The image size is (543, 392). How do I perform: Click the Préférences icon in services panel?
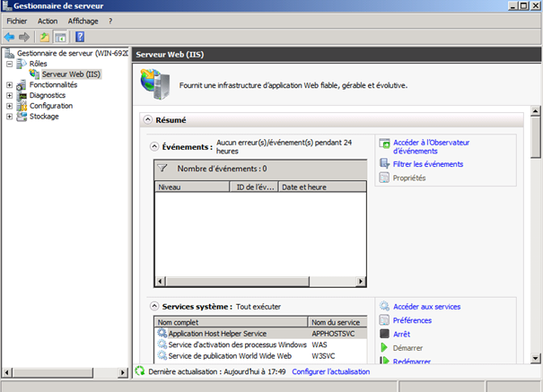[x=385, y=320]
